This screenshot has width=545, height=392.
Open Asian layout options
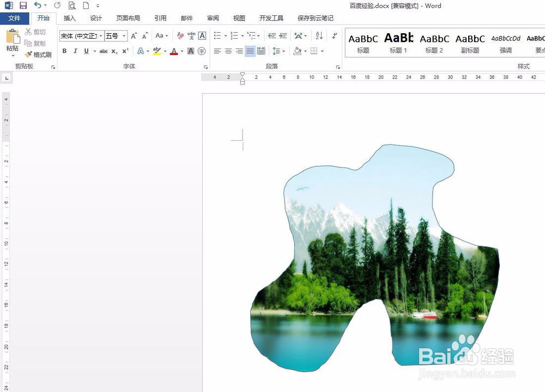(300, 35)
